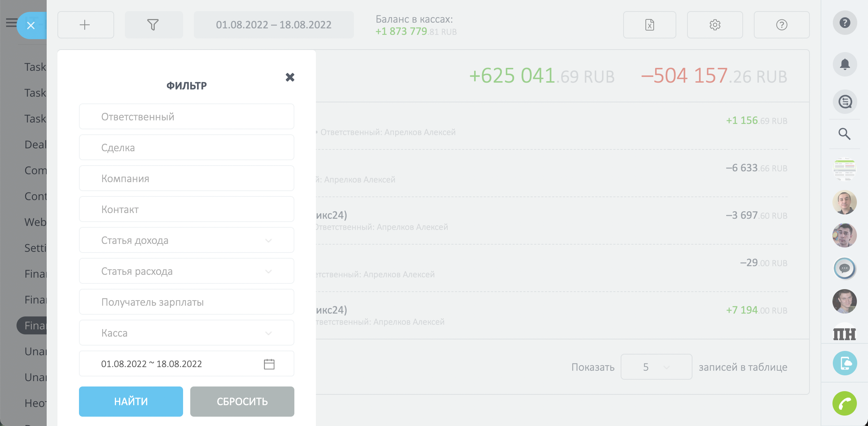Click the НАЙТИ button
This screenshot has width=868, height=426.
pos(131,402)
